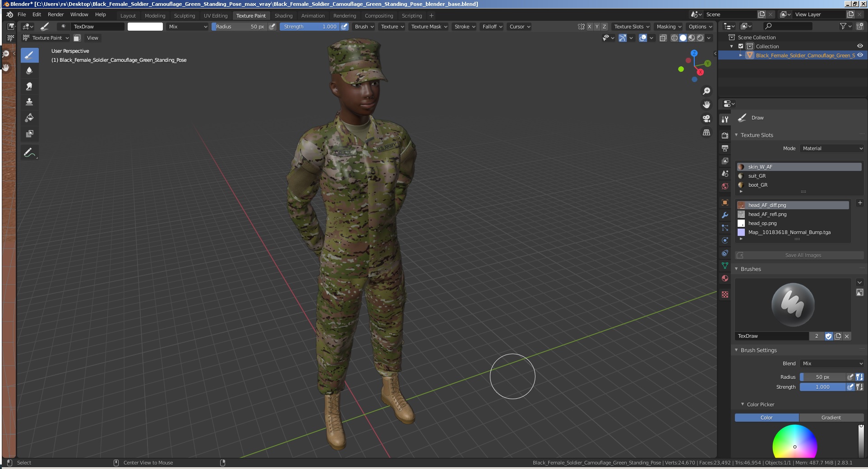Image resolution: width=868 pixels, height=469 pixels.
Task: Select the Smear tool
Action: (29, 86)
